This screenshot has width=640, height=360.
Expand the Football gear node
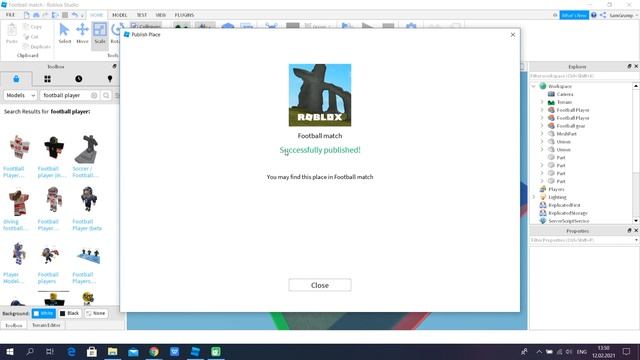(542, 126)
